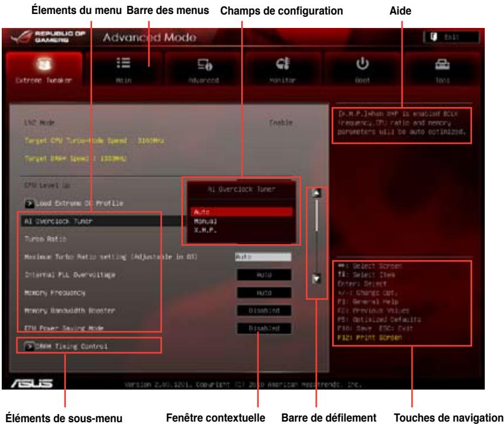Open Memory Bandwidth Booster Disabled dropdown
This screenshot has width=504, height=428.
coord(264,310)
